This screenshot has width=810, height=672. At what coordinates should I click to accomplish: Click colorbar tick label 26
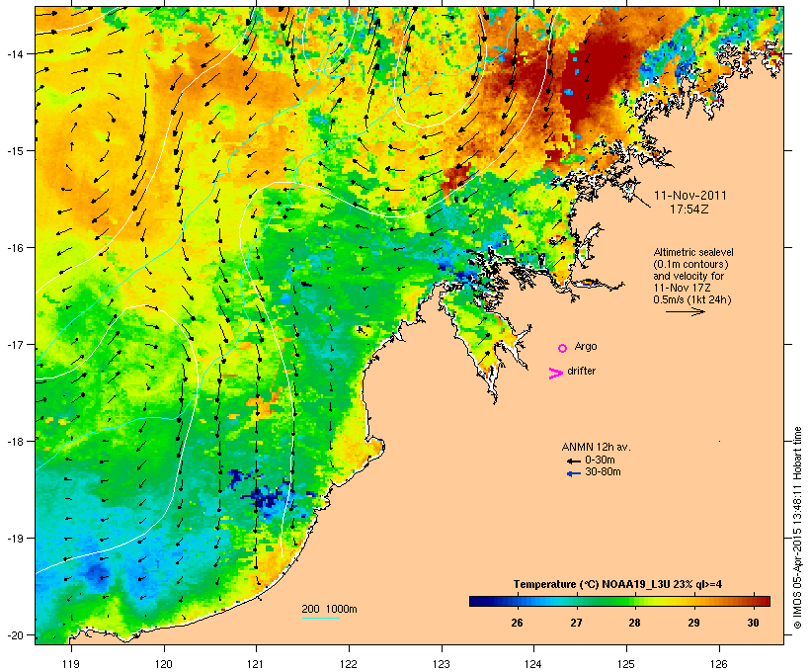point(517,623)
